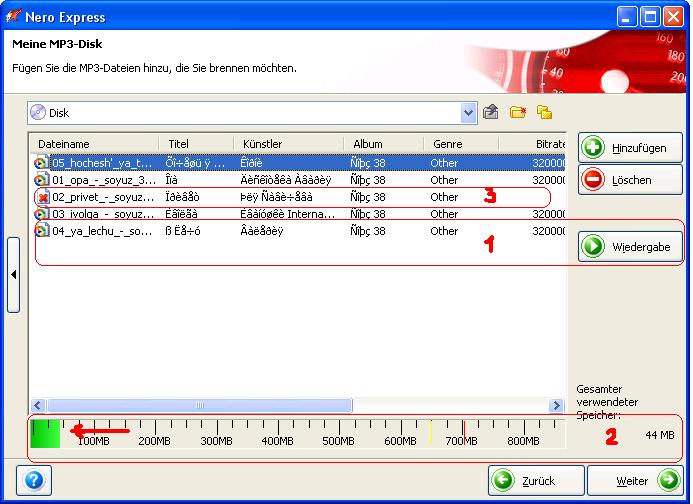Click the horizontal scrollbar right arrow

click(556, 405)
